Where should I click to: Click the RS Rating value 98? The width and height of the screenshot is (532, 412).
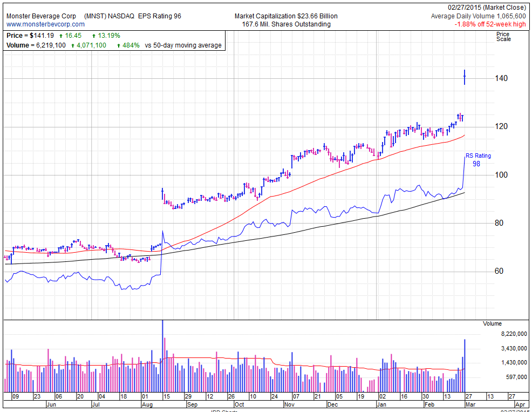[476, 164]
